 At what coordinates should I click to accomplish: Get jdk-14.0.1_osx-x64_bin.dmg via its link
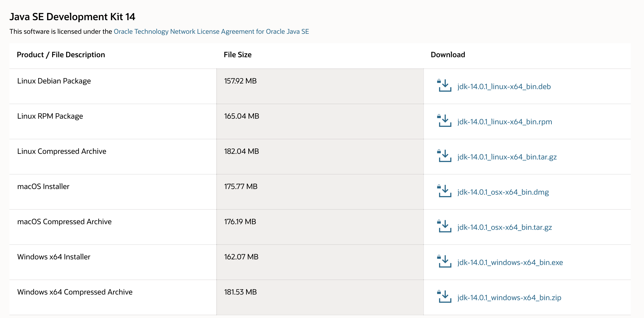coord(503,192)
